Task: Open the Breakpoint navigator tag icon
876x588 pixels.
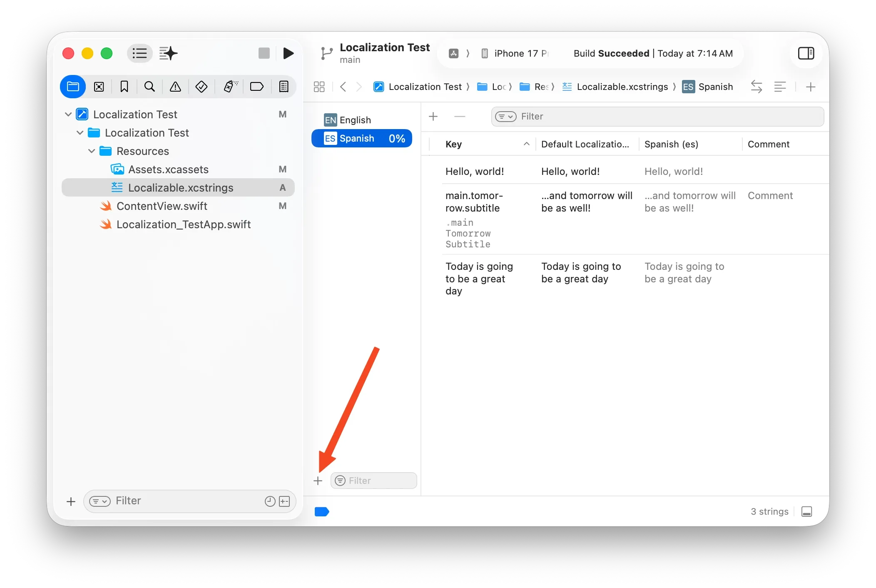Action: [x=256, y=87]
